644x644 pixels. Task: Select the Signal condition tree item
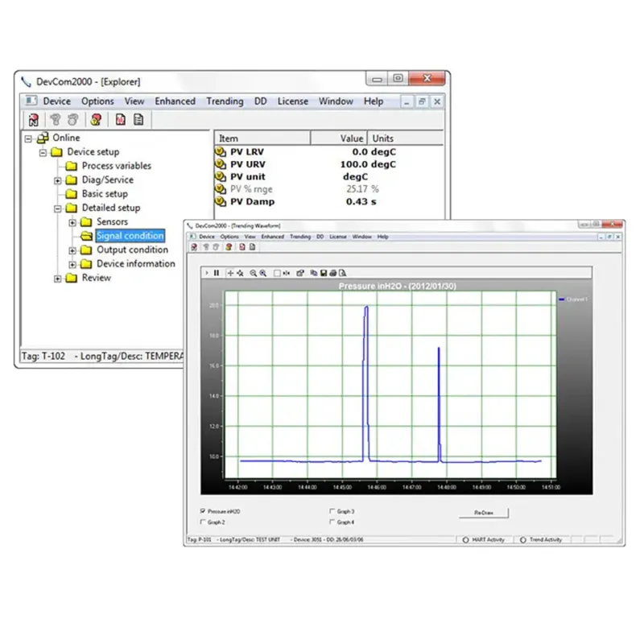[x=130, y=235]
